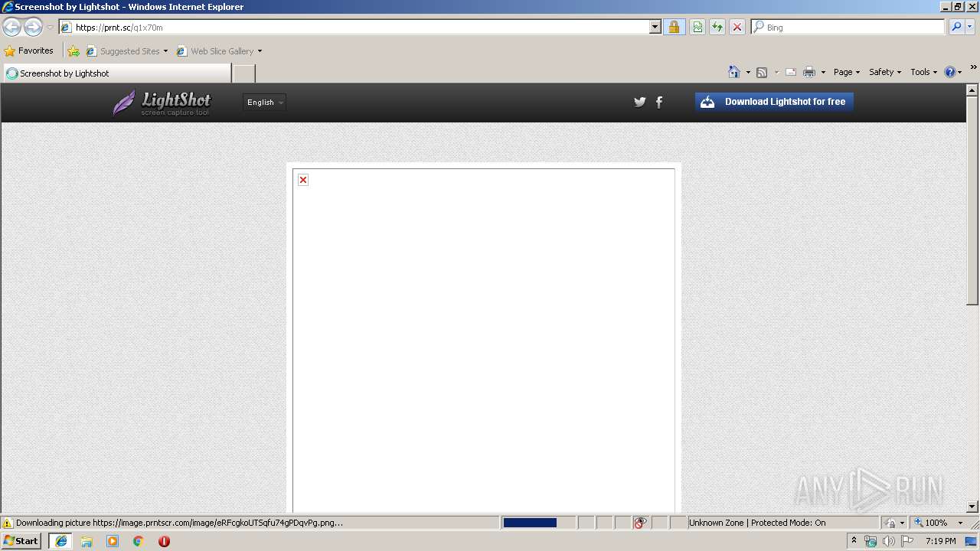
Task: Click the Print icon
Action: click(809, 72)
